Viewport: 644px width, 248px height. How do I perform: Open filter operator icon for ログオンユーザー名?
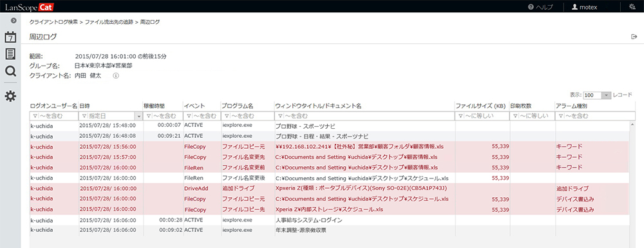tap(35, 116)
